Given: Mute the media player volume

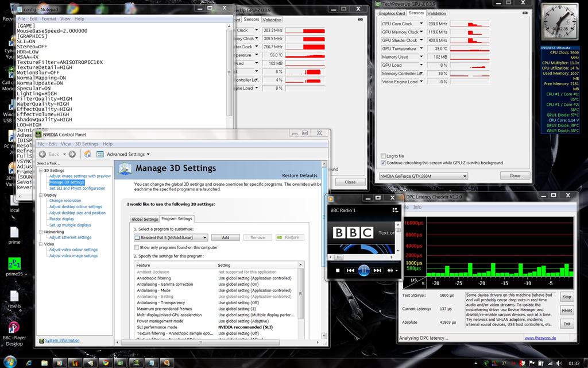Looking at the screenshot, I should coord(390,270).
